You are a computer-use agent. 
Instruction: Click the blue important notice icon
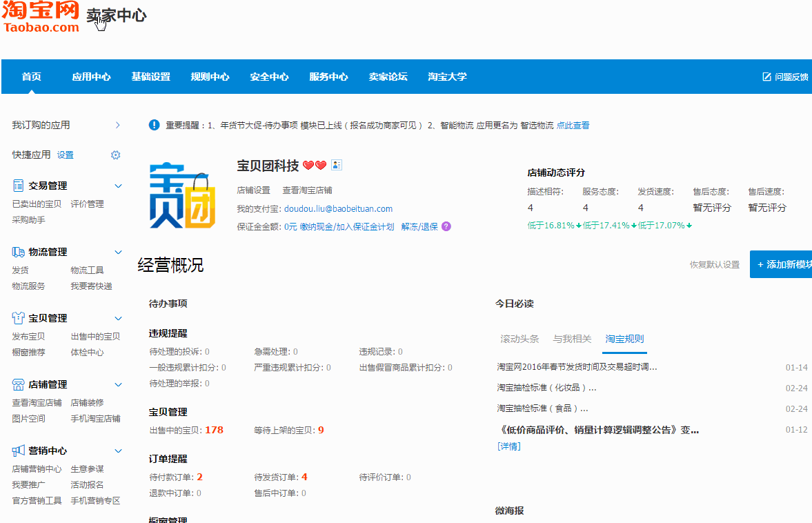click(x=154, y=125)
